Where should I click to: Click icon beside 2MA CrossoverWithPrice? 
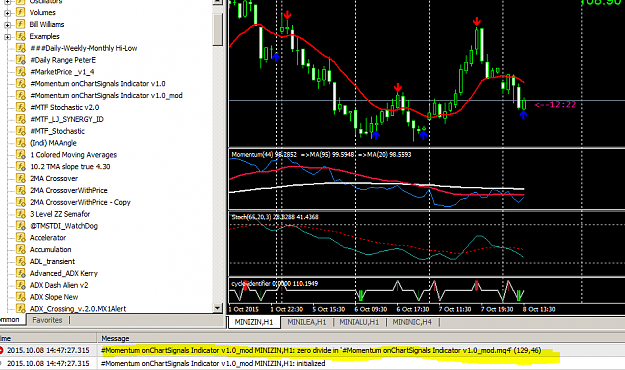click(21, 190)
